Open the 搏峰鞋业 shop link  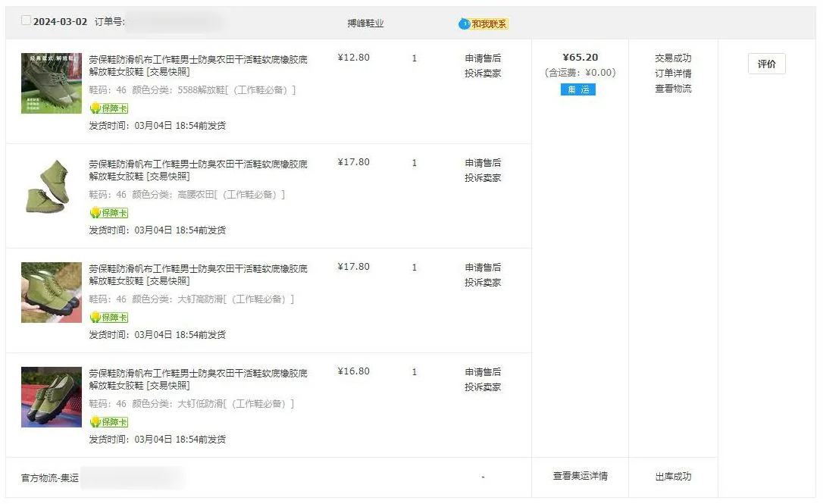[x=365, y=23]
